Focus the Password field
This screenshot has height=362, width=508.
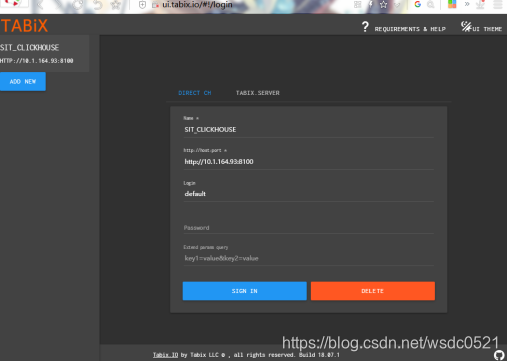click(x=308, y=228)
